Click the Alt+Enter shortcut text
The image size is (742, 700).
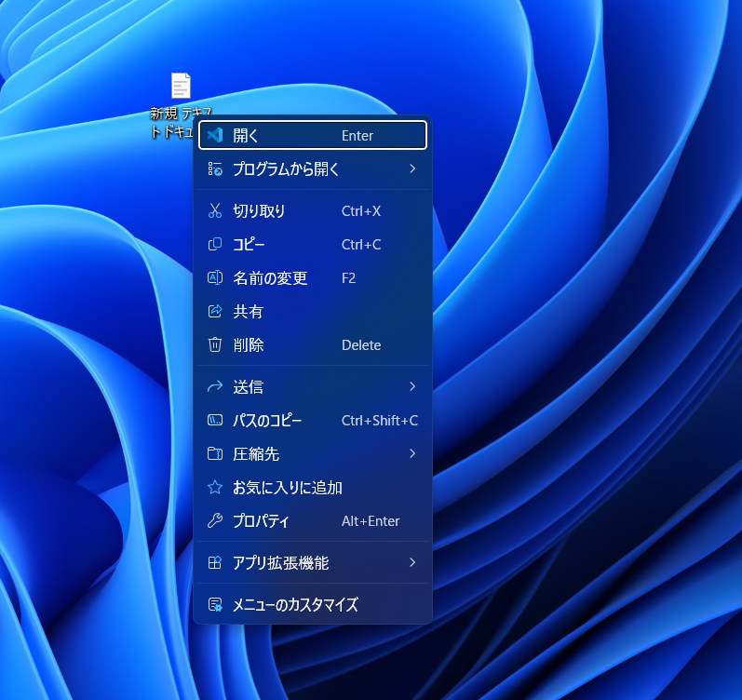point(371,521)
